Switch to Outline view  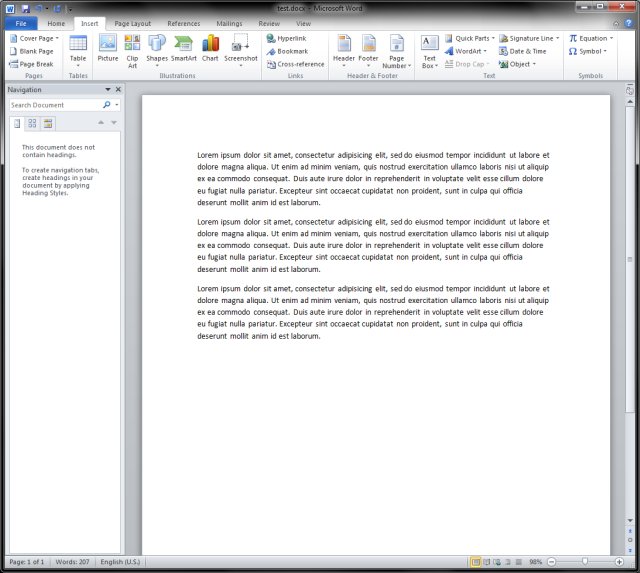click(x=508, y=562)
